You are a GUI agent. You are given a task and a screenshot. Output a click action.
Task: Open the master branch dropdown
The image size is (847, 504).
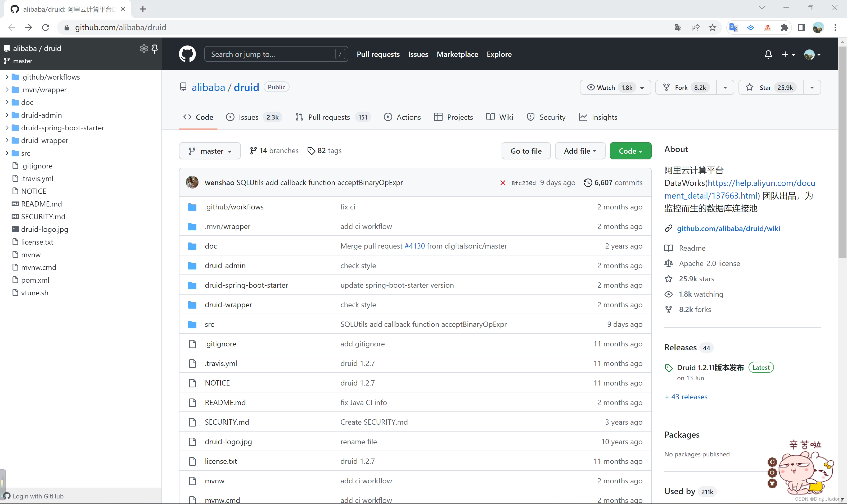(210, 151)
